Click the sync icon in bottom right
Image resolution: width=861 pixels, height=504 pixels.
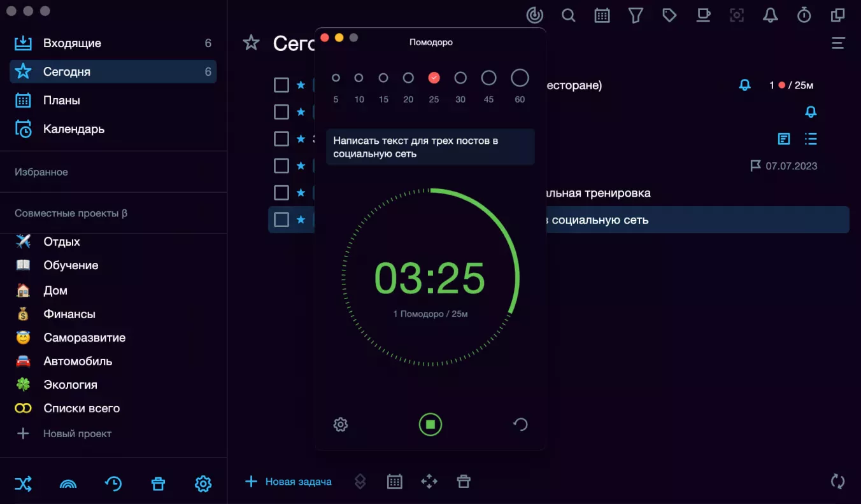[x=838, y=481]
